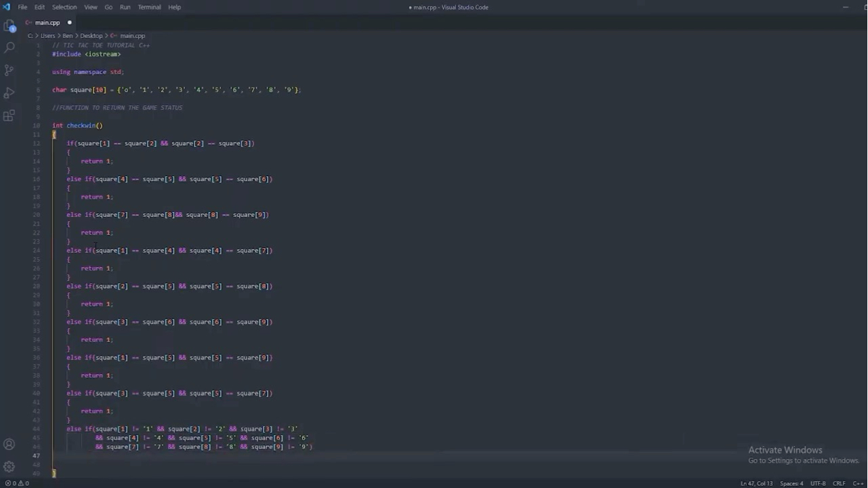Click the 'else if(square[3] == square[5]' line
This screenshot has width=868, height=488.
pos(169,393)
